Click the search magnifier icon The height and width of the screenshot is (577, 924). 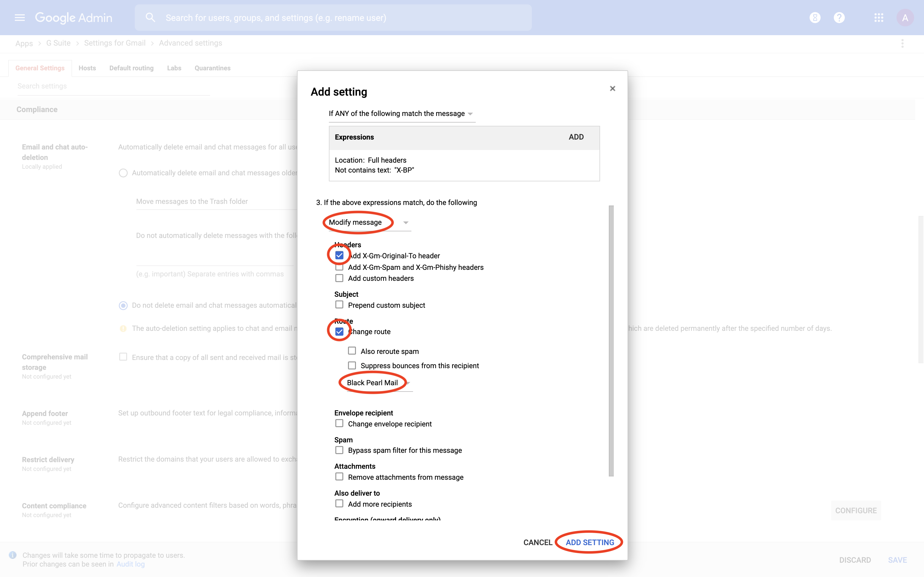(x=150, y=18)
